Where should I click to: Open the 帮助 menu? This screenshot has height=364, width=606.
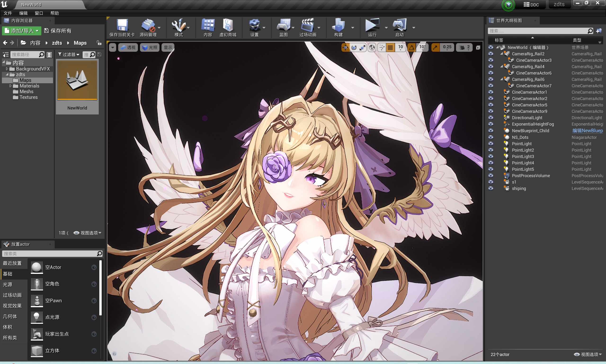(x=54, y=13)
